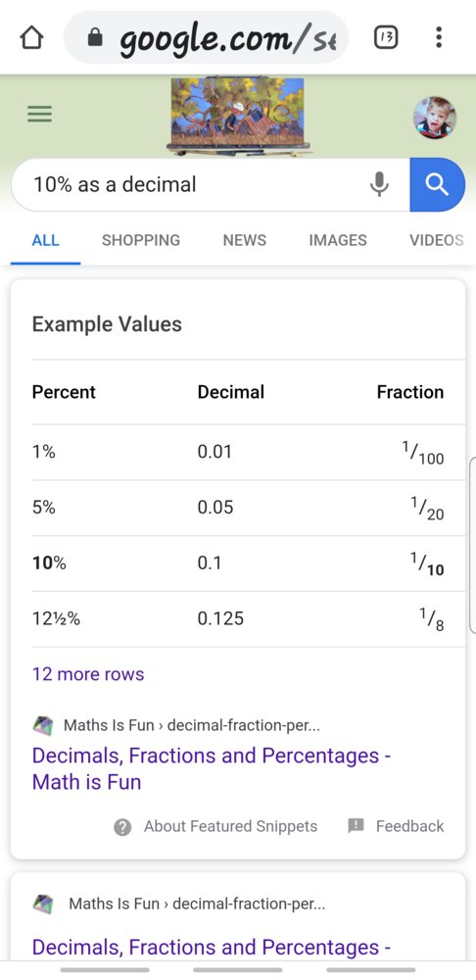476x980 pixels.
Task: Open Decimals, Fractions and Percentages featured link
Action: [x=212, y=768]
